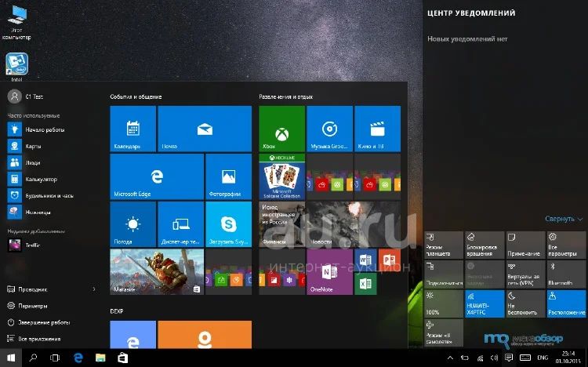This screenshot has height=367, width=588.
Task: Open File Explorer from taskbar
Action: click(100, 358)
